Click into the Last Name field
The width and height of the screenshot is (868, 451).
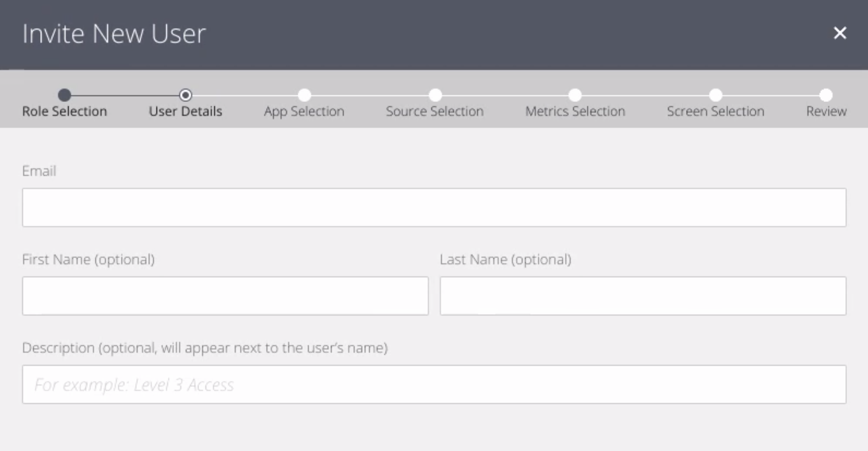click(643, 296)
